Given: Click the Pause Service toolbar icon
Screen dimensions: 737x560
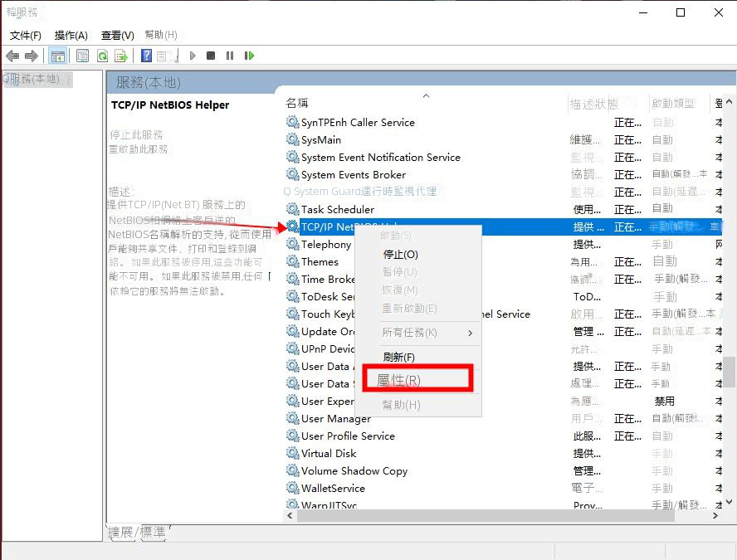Looking at the screenshot, I should (230, 56).
